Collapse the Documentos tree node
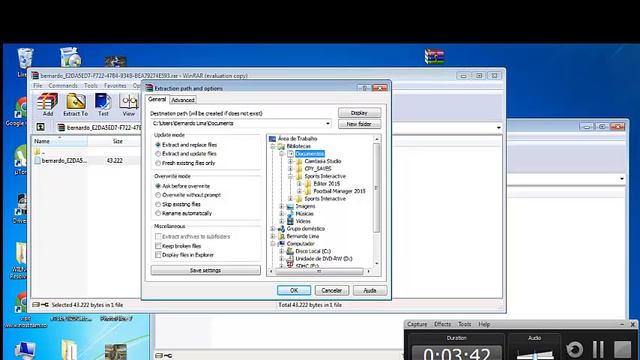Screen dimensions: 640x360 click(282, 154)
